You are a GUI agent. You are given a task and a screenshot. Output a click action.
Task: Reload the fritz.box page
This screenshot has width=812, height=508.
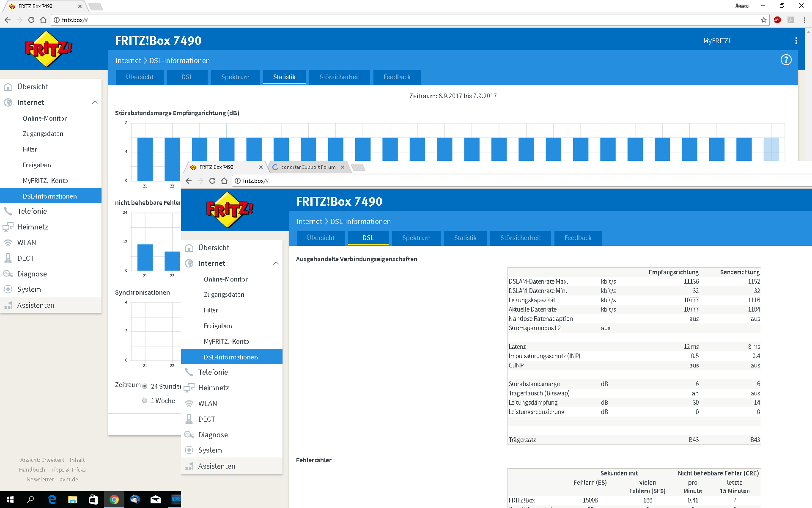pos(31,20)
